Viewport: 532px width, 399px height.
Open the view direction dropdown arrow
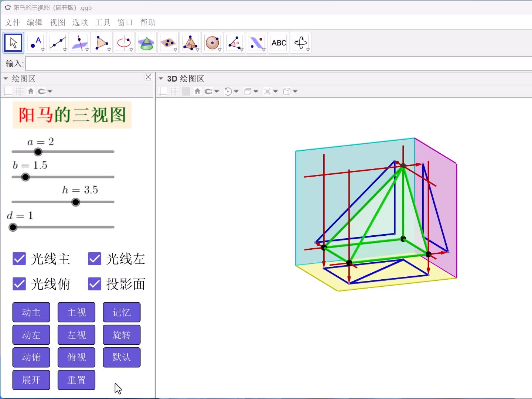[256, 91]
